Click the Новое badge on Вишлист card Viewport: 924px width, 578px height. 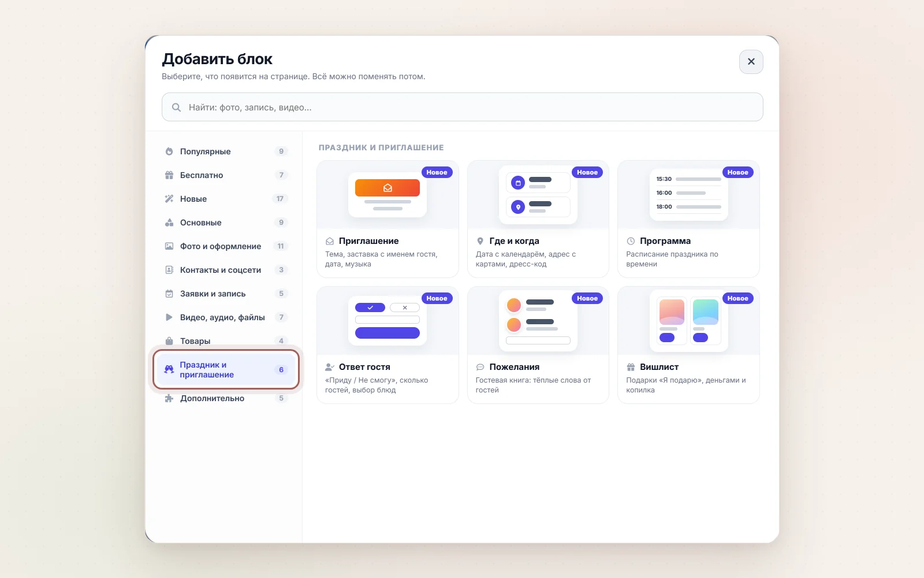[x=737, y=298]
